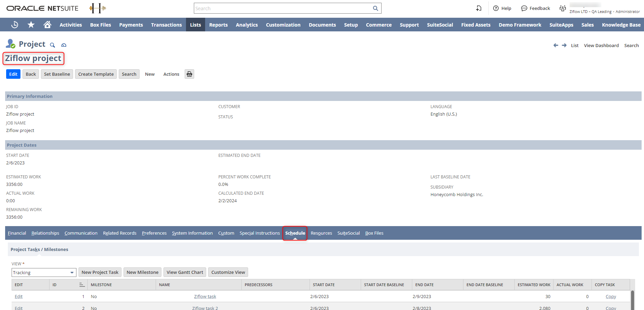Click the Back button
Viewport: 644px width, 310px height.
[31, 74]
